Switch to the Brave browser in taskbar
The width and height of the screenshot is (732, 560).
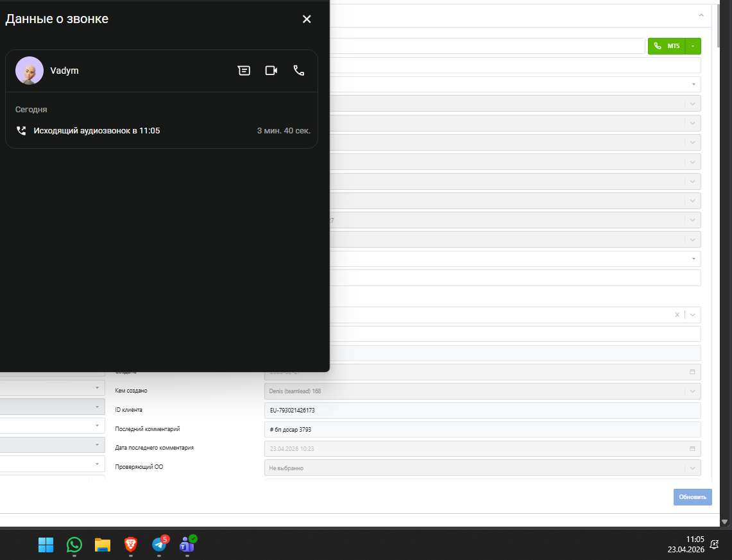pyautogui.click(x=131, y=545)
